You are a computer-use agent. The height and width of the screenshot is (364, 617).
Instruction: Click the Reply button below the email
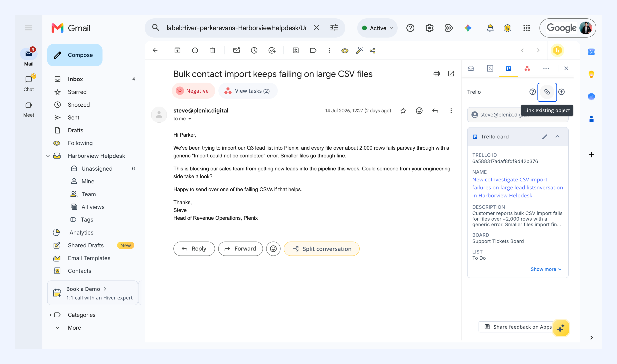click(x=194, y=249)
